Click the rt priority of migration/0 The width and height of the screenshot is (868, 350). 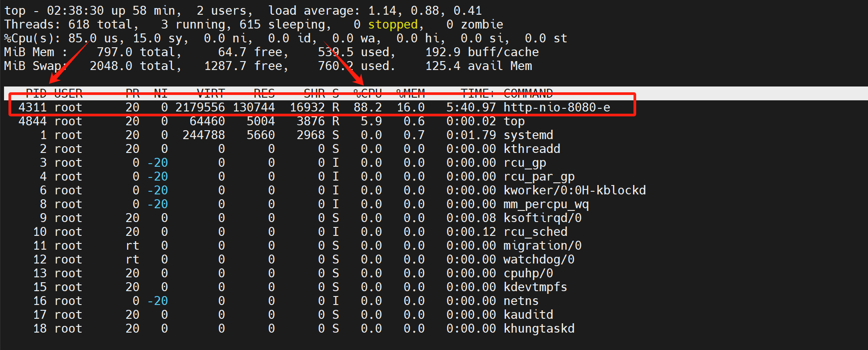tap(132, 246)
